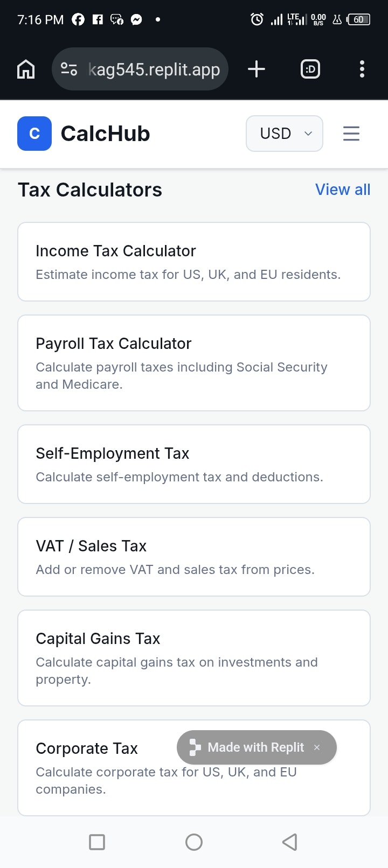Dismiss the Made with Replit badge

coord(317,747)
